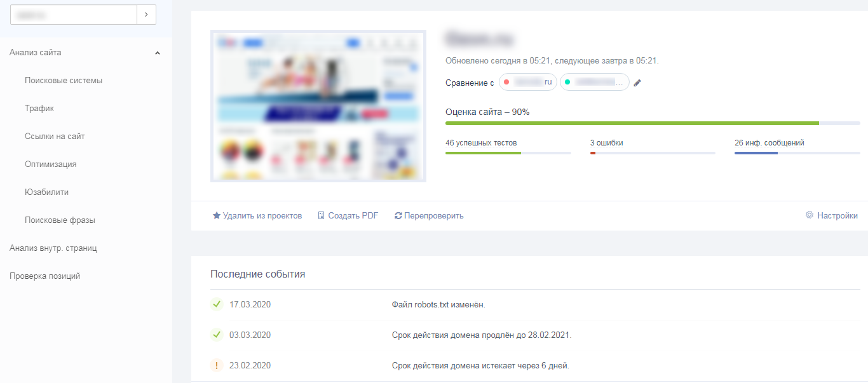Click the pencil icon to edit comparison sites
The width and height of the screenshot is (868, 383).
pos(637,83)
